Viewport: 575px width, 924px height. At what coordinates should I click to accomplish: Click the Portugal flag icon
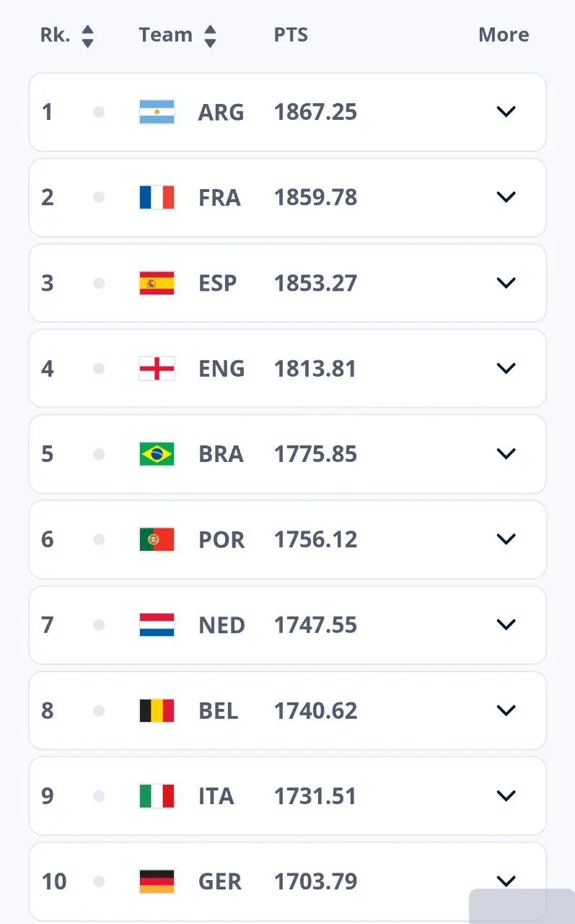pyautogui.click(x=157, y=539)
